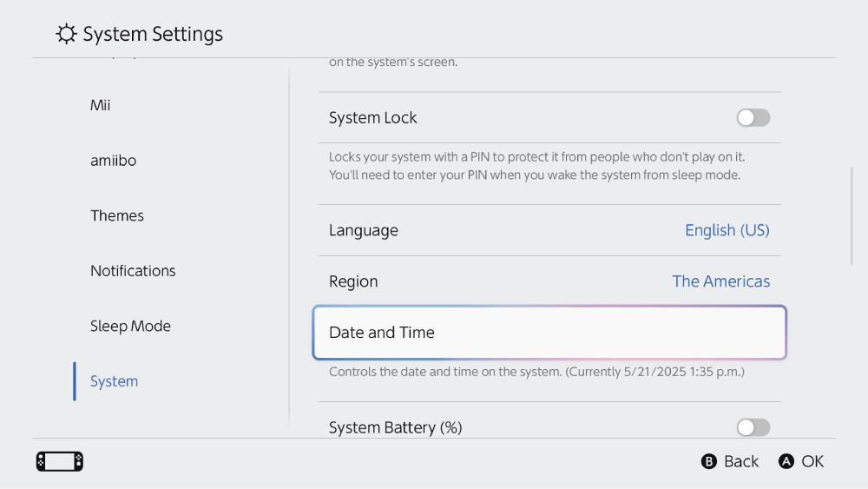Open Sleep Mode settings
This screenshot has width=868, height=489.
[x=130, y=326]
